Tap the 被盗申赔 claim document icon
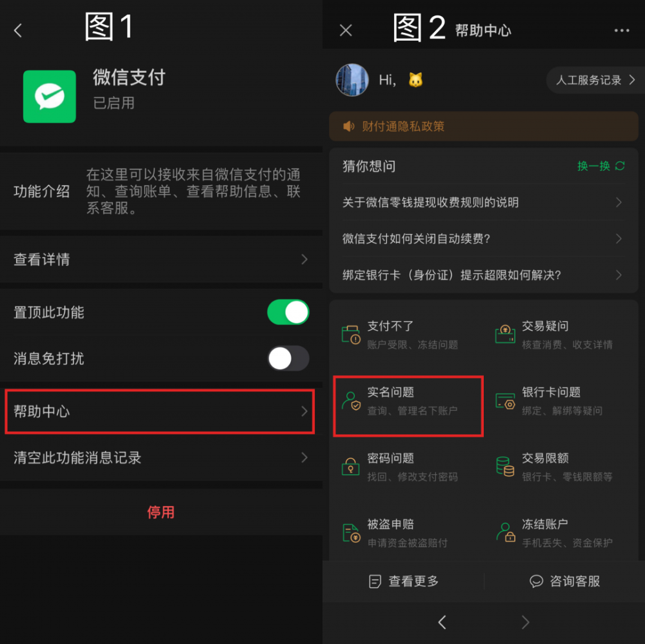The width and height of the screenshot is (645, 644). 352,533
